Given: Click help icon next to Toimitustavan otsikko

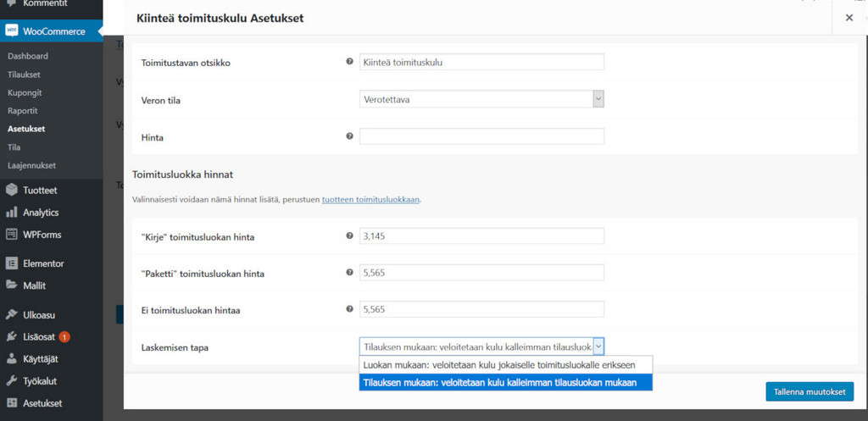Looking at the screenshot, I should (349, 62).
